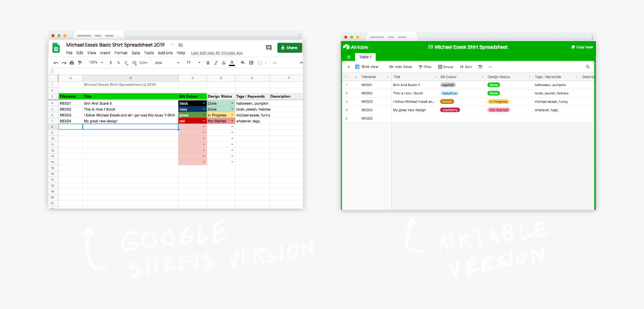Click the Undo arrow in Sheets toolbar
Viewport: 644px width, 309px height.
(x=56, y=63)
